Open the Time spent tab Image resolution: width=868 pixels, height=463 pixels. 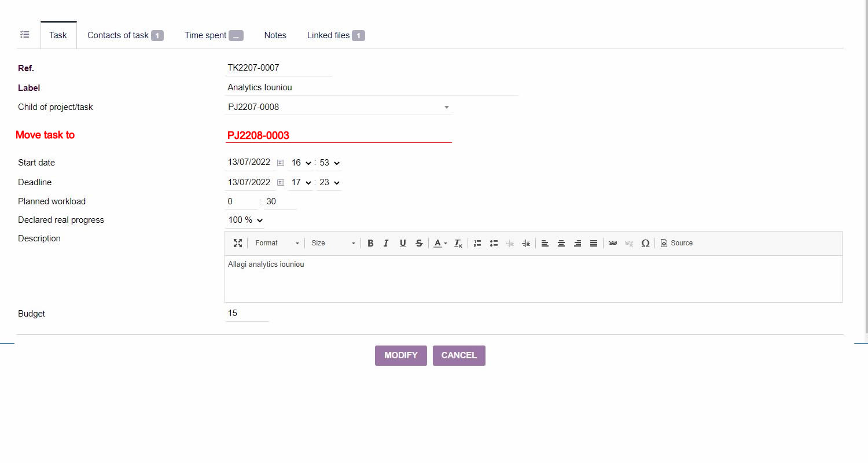(x=206, y=35)
